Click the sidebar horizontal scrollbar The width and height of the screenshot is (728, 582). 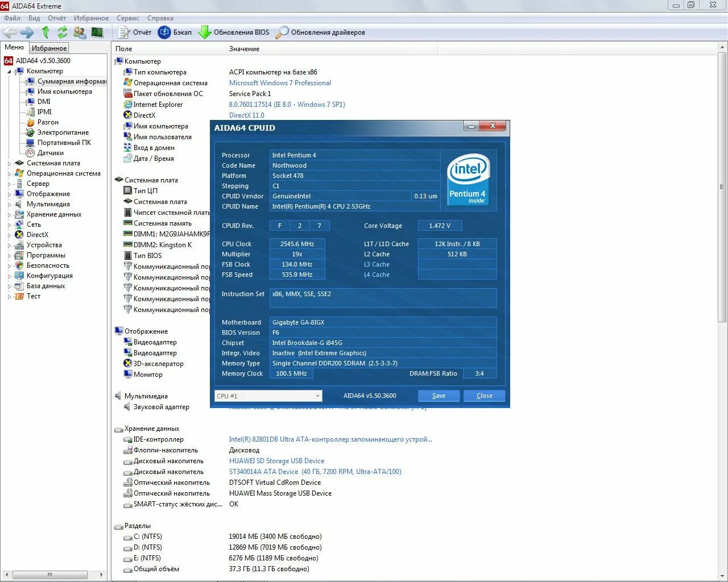50,575
